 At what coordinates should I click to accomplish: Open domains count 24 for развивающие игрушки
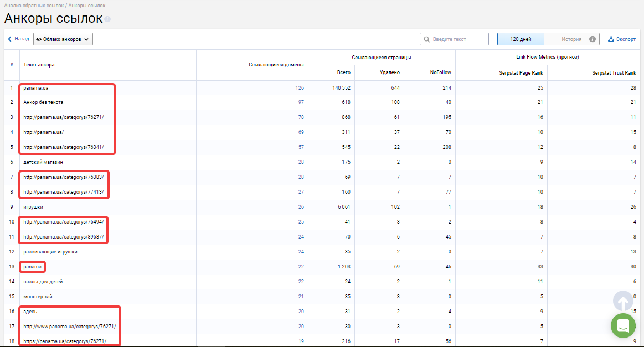301,252
